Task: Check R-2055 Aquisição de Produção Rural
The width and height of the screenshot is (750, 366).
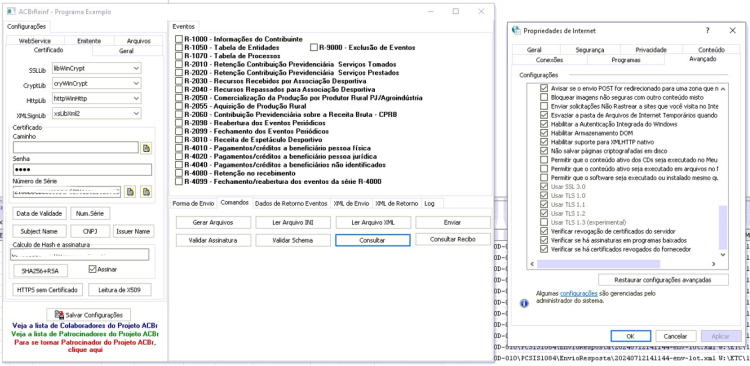Action: tap(179, 106)
